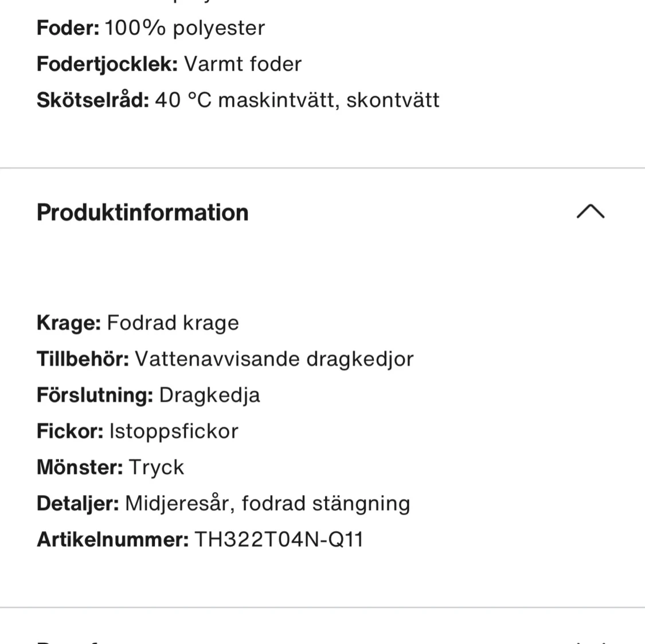
Task: Click the Produktinformation heading
Action: (143, 213)
